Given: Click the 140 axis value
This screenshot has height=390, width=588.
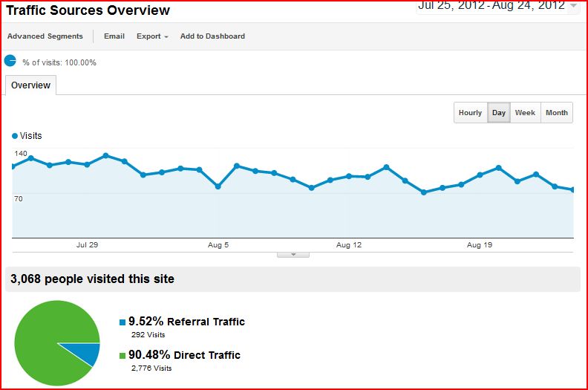Looking at the screenshot, I should point(21,153).
